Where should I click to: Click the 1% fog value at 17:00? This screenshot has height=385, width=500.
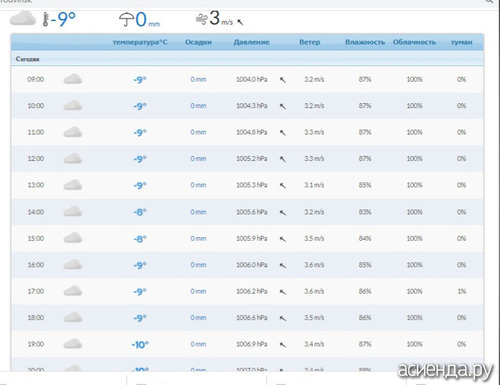click(x=461, y=291)
